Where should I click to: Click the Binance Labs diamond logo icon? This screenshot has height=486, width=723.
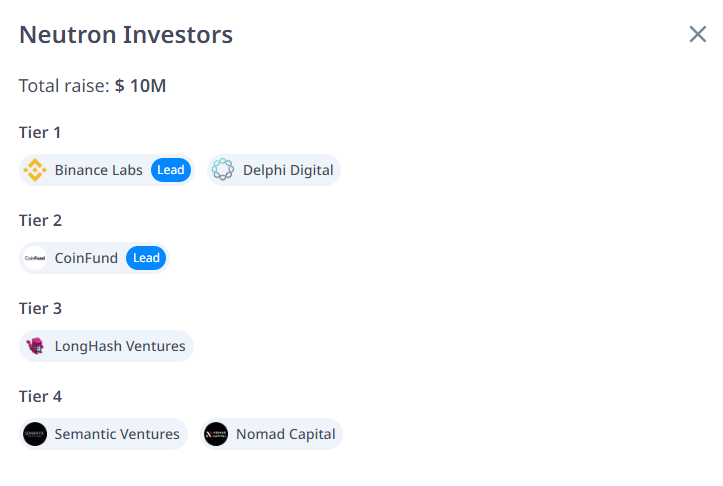[35, 170]
